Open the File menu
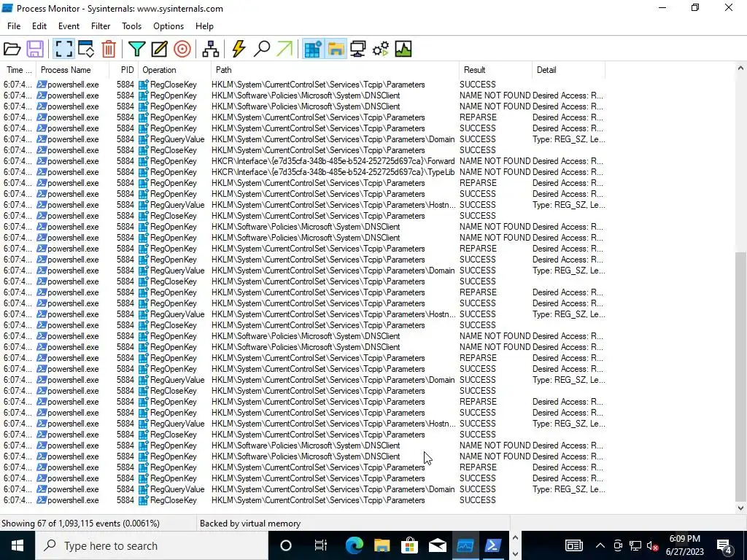The width and height of the screenshot is (747, 560). tap(14, 26)
